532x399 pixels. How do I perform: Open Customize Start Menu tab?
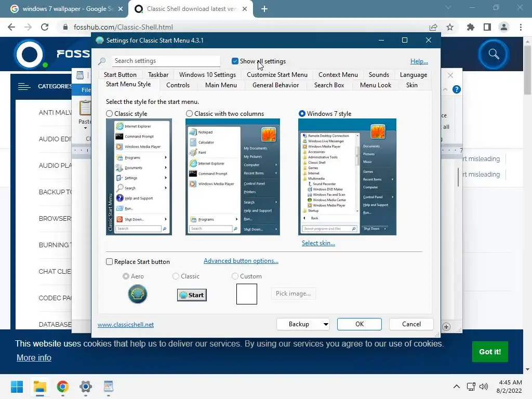click(277, 75)
